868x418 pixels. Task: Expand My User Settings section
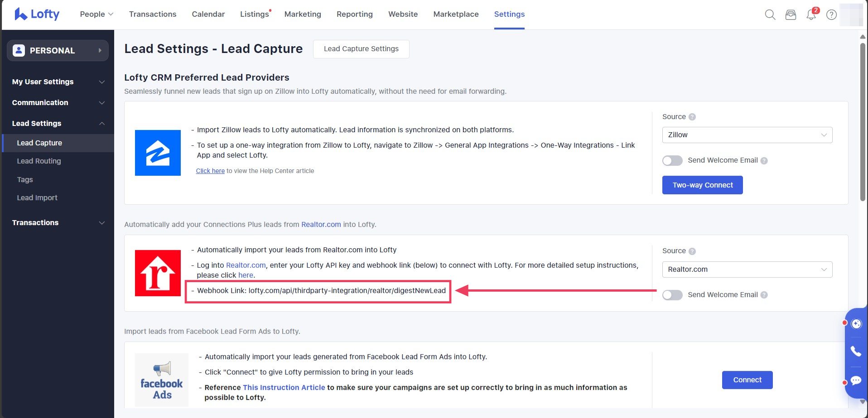coord(58,82)
